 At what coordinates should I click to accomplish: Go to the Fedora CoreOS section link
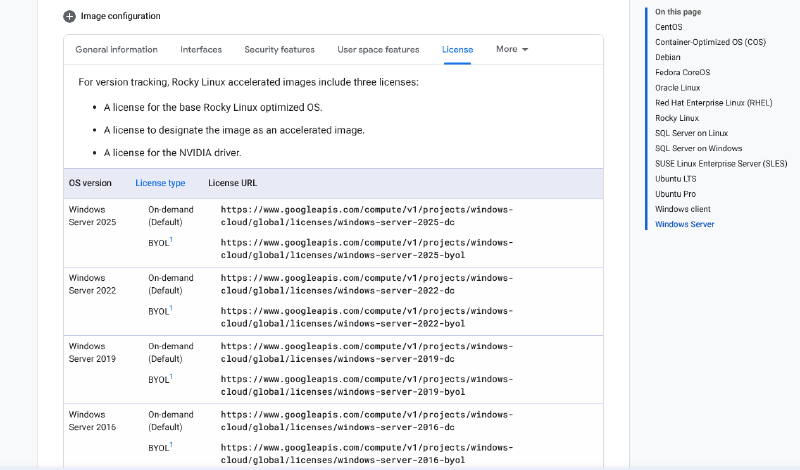(683, 72)
